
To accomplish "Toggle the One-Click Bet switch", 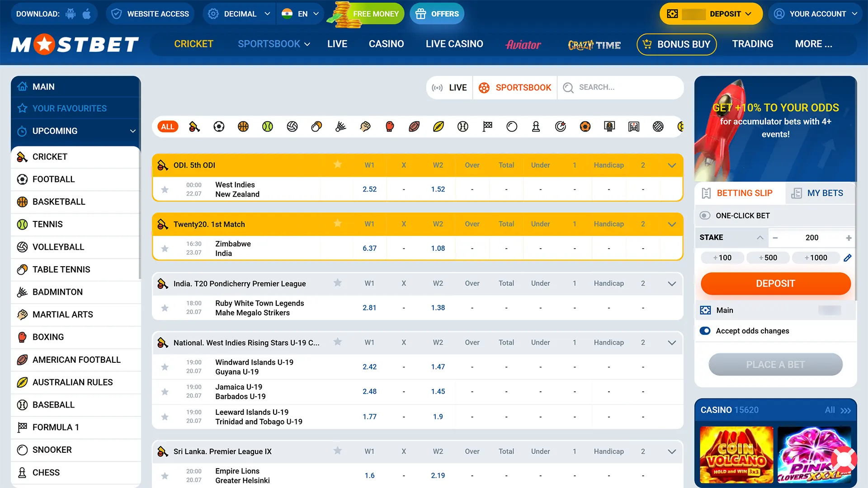I will pyautogui.click(x=705, y=216).
